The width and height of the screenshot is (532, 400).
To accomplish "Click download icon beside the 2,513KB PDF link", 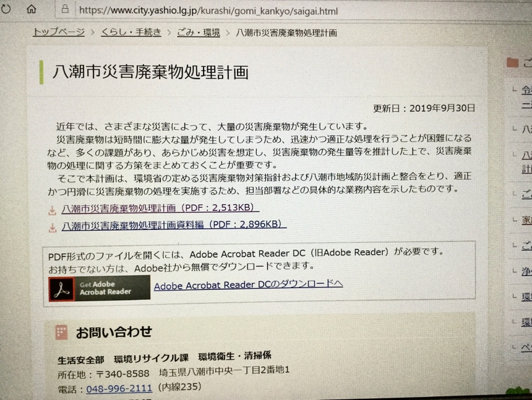I will click(52, 211).
